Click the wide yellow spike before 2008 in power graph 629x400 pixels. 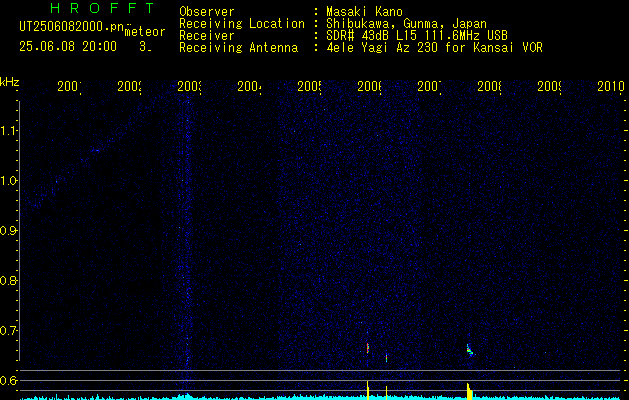[x=469, y=392]
